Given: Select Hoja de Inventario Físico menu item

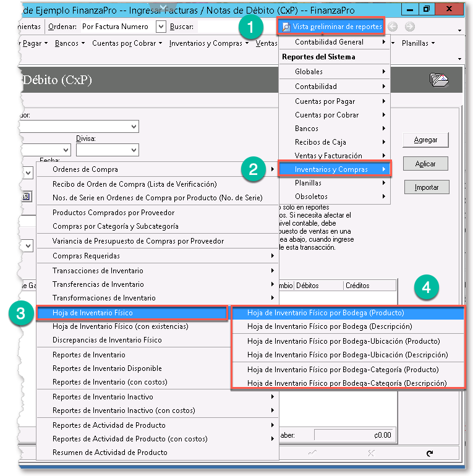Looking at the screenshot, I should [x=132, y=313].
